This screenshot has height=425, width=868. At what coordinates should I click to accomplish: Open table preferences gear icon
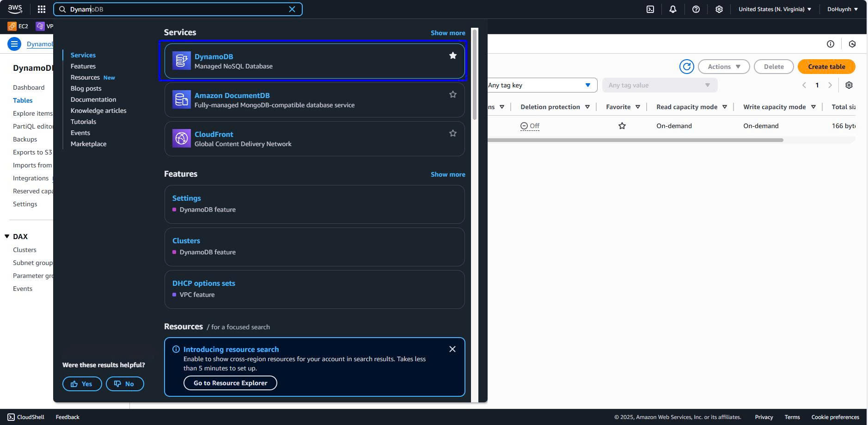pyautogui.click(x=849, y=85)
